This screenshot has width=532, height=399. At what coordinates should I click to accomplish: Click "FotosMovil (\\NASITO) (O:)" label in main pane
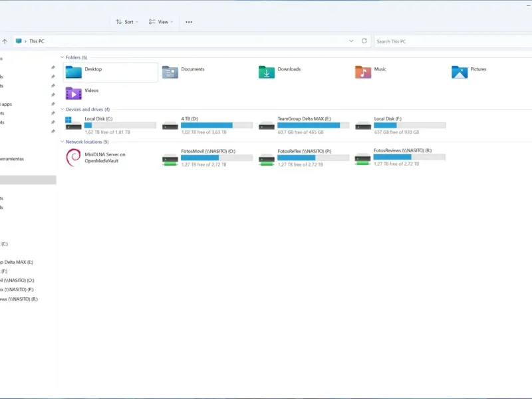click(x=208, y=151)
